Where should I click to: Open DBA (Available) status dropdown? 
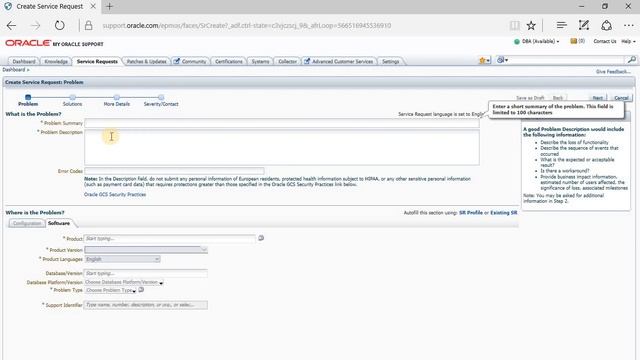[540, 42]
